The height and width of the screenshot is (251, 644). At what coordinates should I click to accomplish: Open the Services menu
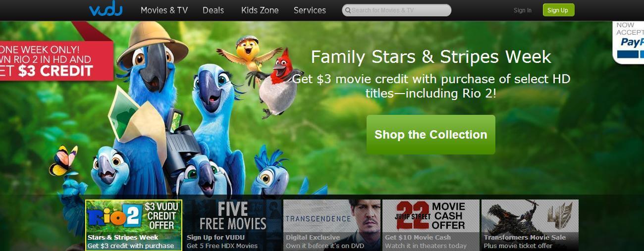point(310,10)
